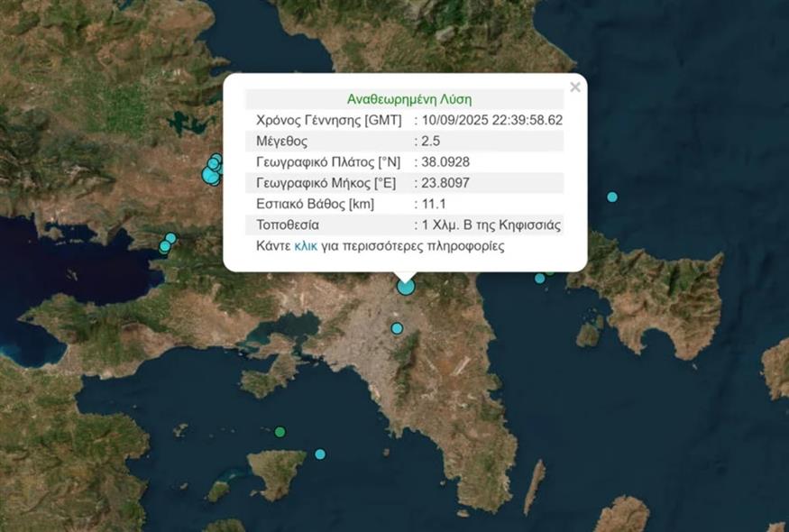Select the isolated earthquake marker in the Euboean Gulf
This screenshot has height=532, width=789.
[x=611, y=195]
